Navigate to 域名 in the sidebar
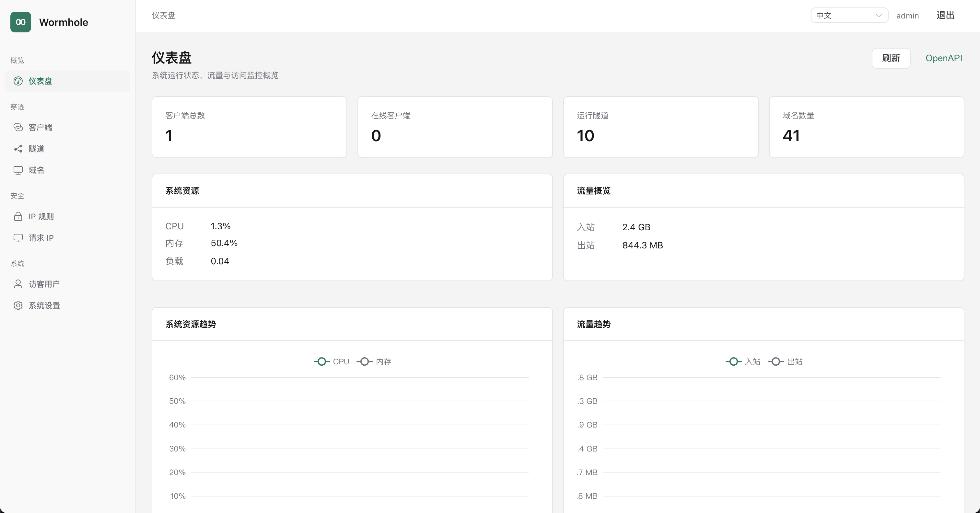The image size is (980, 513). 68,170
